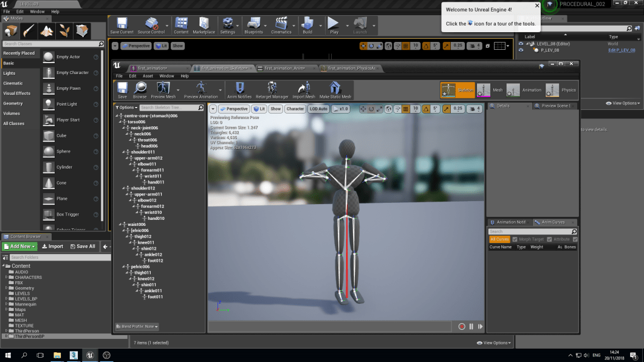Toggle scale snapping in skeleton viewport
Screen dimensions: 644x362
click(447, 109)
